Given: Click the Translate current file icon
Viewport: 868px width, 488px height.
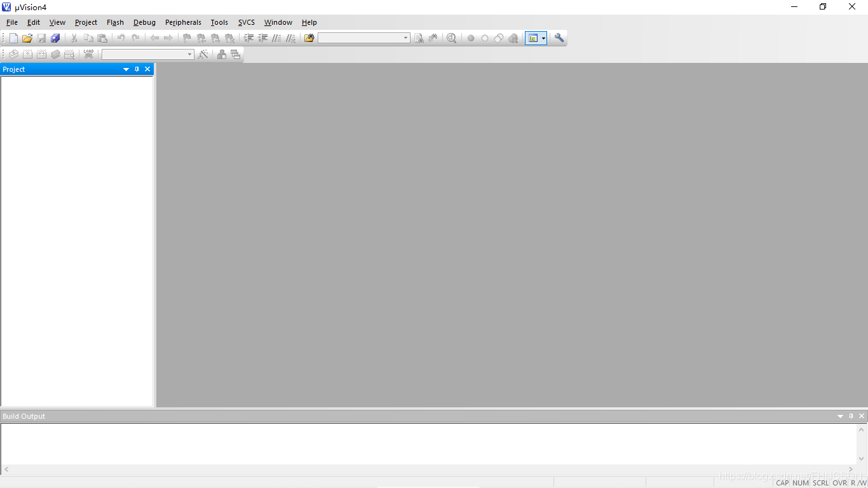Looking at the screenshot, I should [x=13, y=55].
